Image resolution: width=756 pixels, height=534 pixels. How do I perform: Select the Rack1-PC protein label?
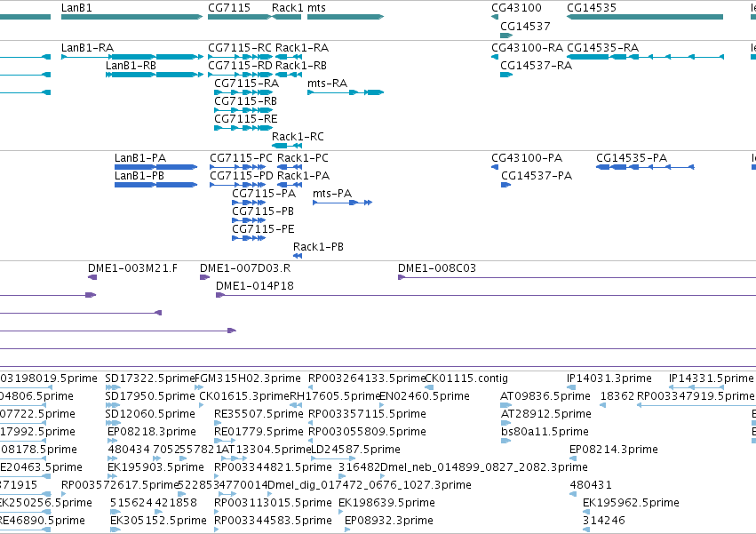pos(303,158)
